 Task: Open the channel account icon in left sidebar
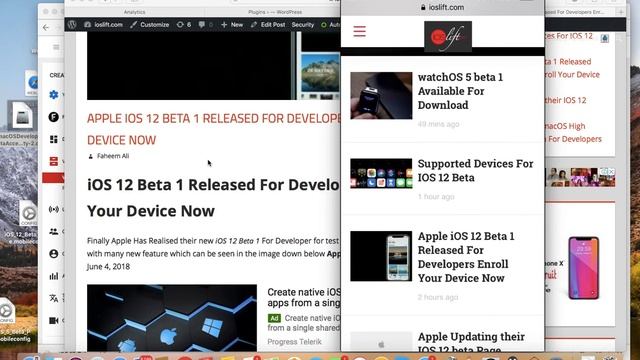pyautogui.click(x=53, y=253)
